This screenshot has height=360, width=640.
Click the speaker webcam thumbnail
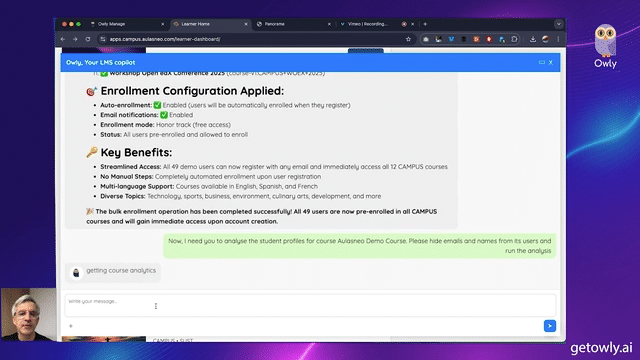(28, 314)
